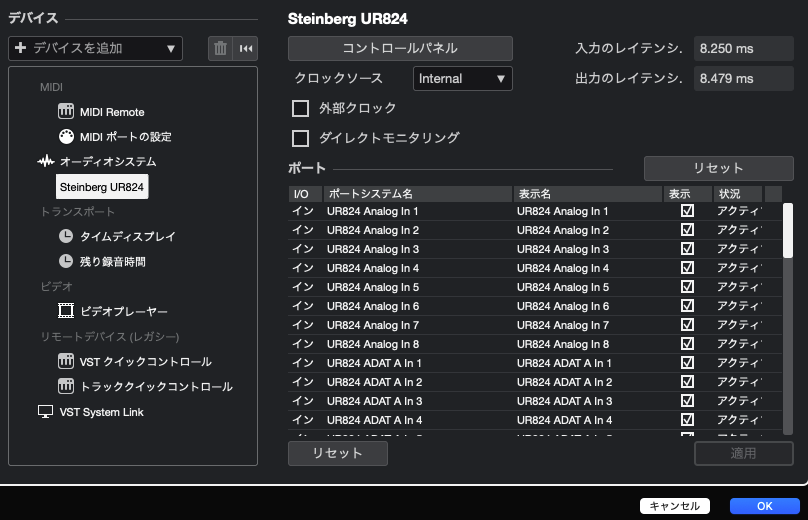Uncheck 表示 for UR824 Analog In 1
This screenshot has width=808, height=520.
click(687, 211)
